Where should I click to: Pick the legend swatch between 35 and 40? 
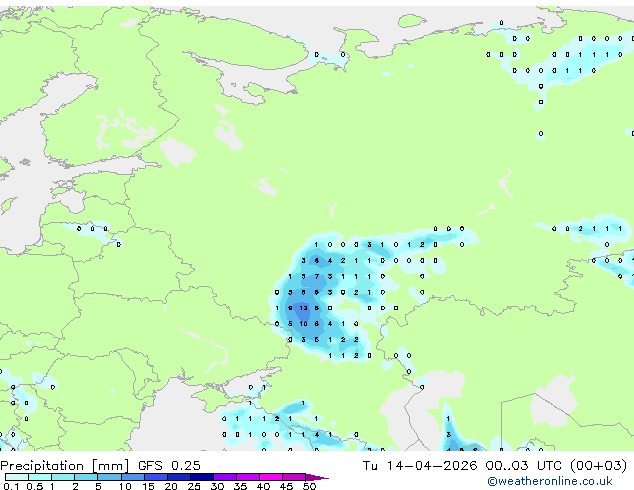(x=248, y=477)
